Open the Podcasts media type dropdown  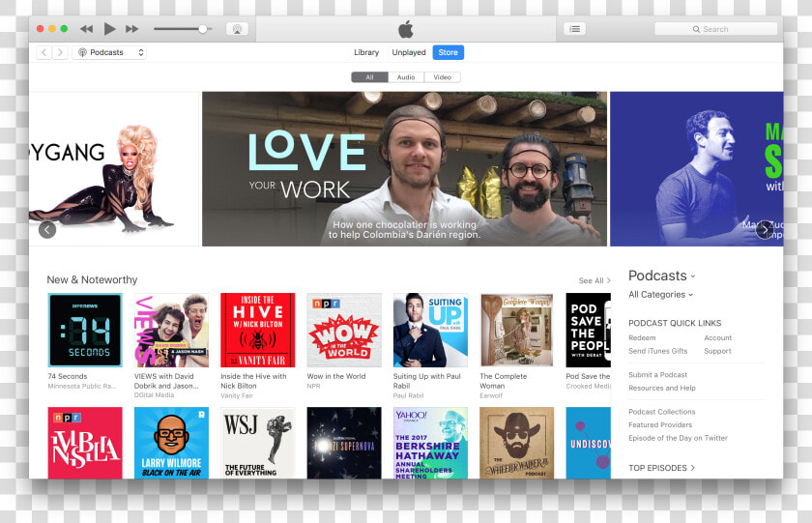click(x=109, y=52)
